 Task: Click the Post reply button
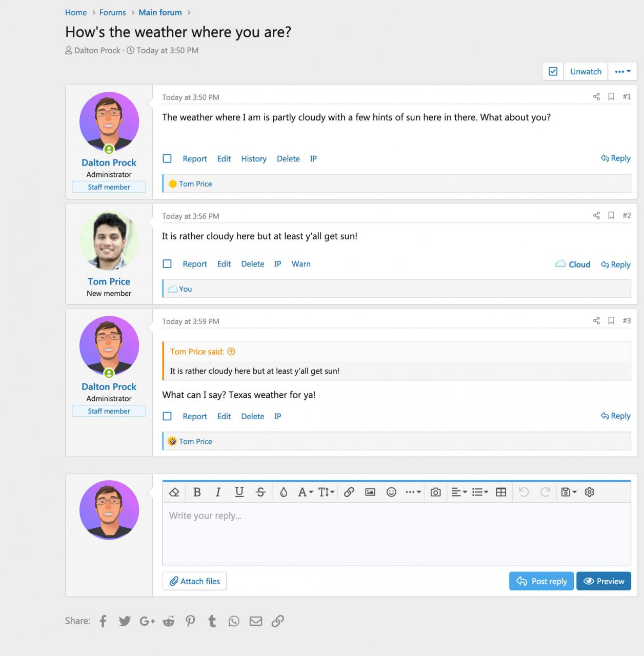click(541, 581)
